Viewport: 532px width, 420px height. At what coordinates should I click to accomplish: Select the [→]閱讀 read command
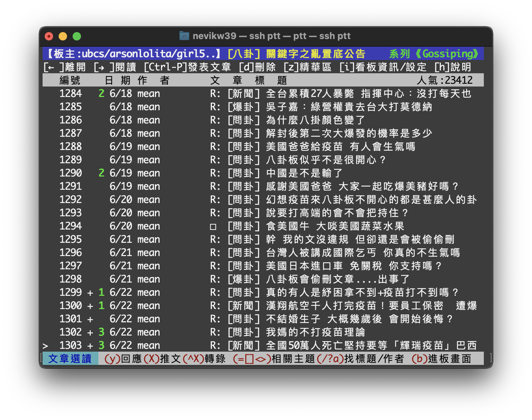pyautogui.click(x=115, y=67)
